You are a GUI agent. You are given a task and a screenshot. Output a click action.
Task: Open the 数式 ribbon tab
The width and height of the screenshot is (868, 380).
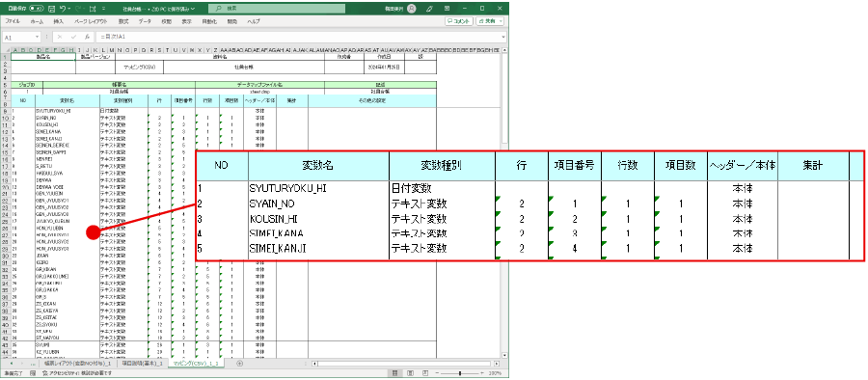[x=122, y=21]
